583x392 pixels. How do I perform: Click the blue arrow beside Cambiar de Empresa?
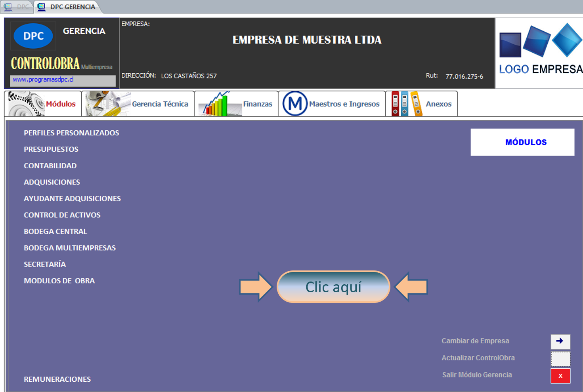click(560, 341)
